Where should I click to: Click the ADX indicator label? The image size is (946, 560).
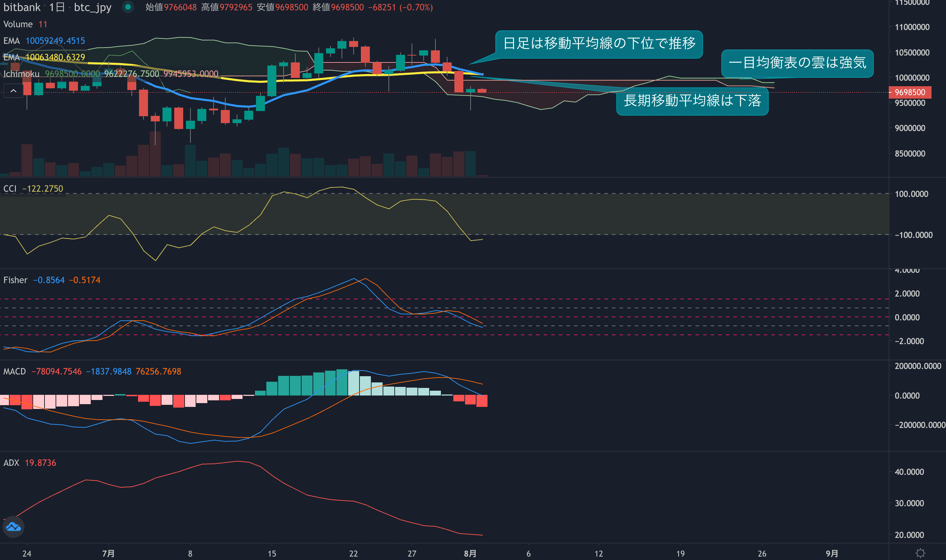tap(11, 463)
